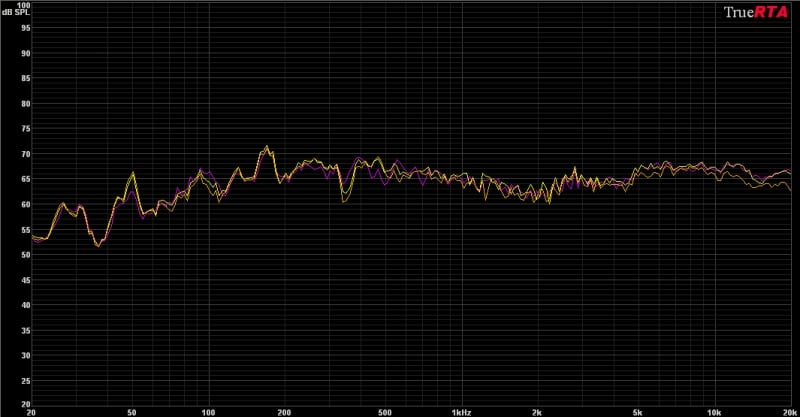Select the 500 Hz frequency axis label
The image size is (800, 417).
point(384,411)
